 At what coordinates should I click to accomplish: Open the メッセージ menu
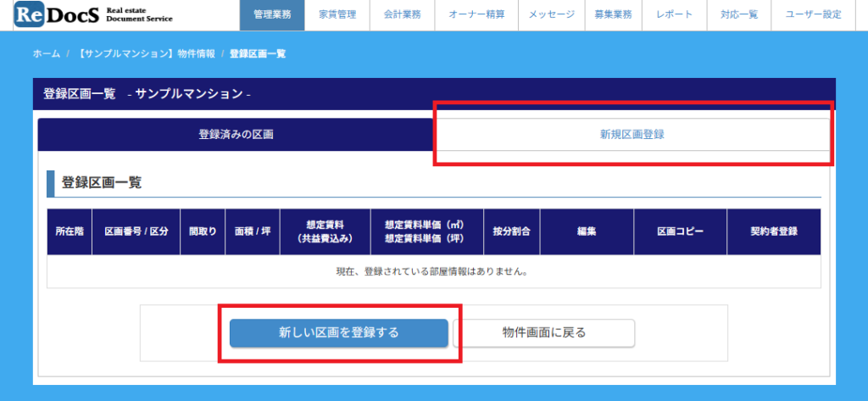click(x=551, y=14)
